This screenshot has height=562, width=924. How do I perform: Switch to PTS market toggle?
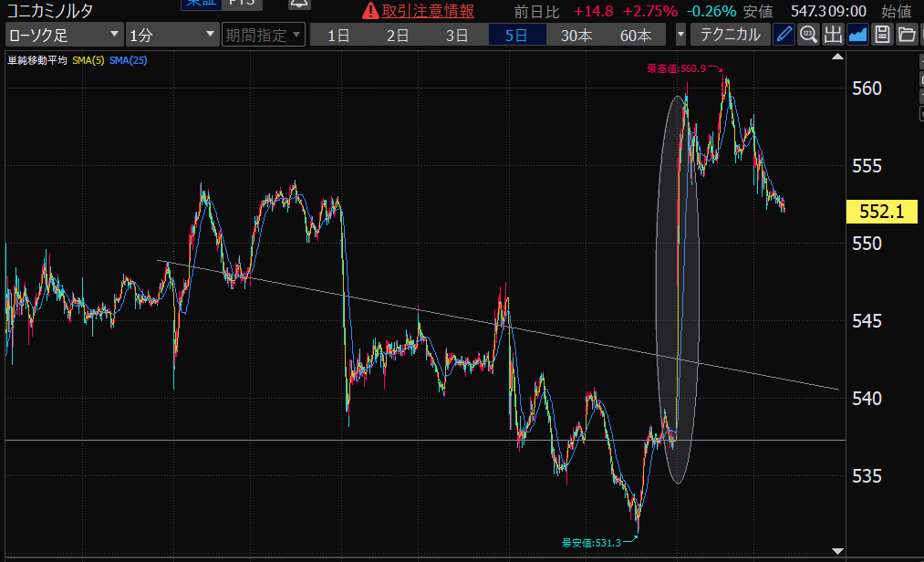(x=244, y=5)
